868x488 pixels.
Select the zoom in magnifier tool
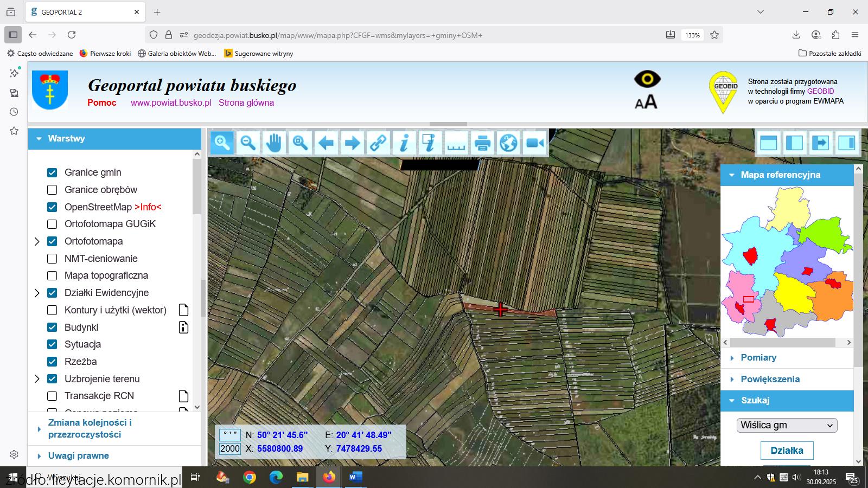coord(222,143)
